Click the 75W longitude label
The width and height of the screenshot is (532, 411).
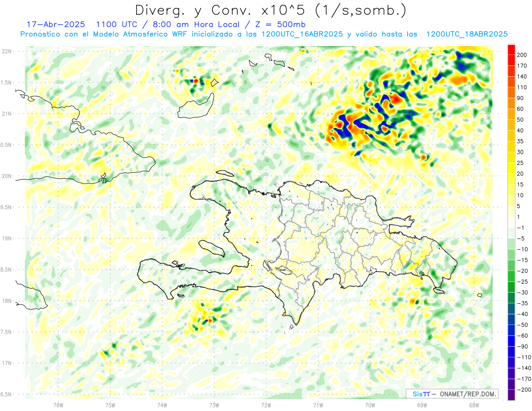[110, 405]
